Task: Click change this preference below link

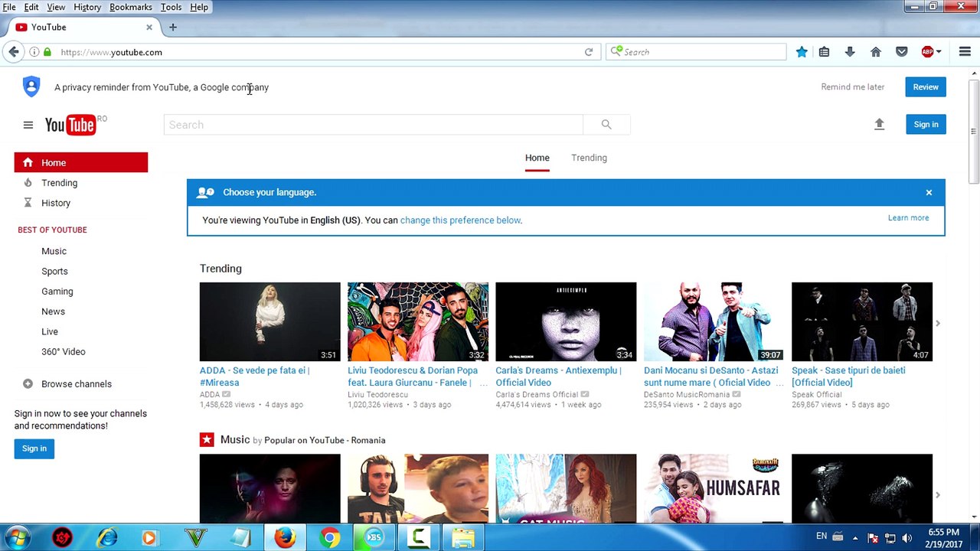Action: [460, 220]
